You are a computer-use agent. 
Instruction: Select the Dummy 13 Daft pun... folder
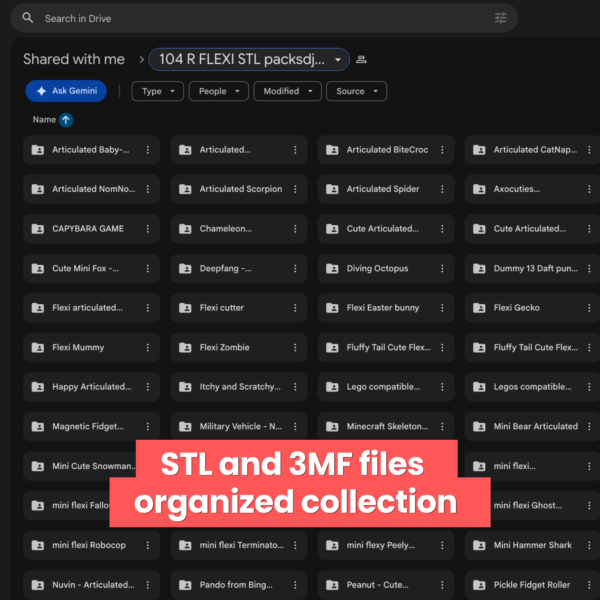pos(532,269)
